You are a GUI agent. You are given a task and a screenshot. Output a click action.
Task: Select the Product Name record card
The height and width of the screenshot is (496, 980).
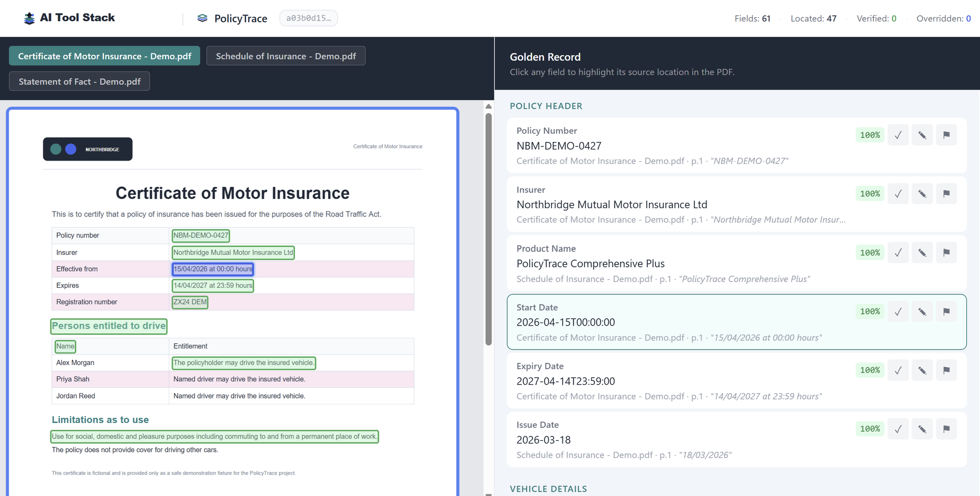pos(736,262)
